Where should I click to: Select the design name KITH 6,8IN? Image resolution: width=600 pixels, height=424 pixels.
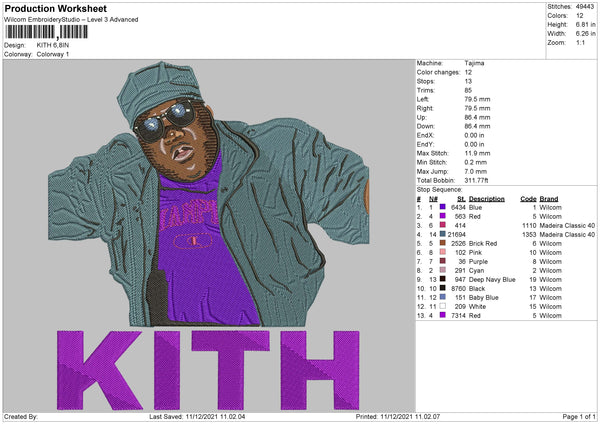tap(53, 45)
